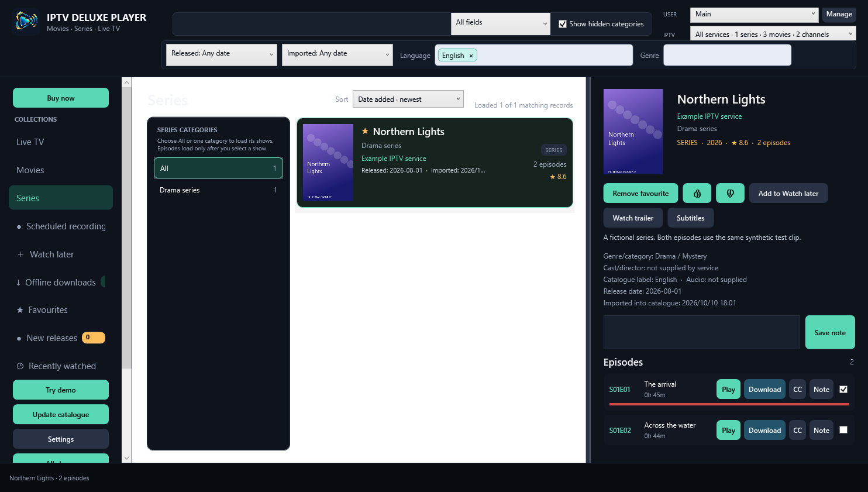868x492 pixels.
Task: Remove the English language filter tag
Action: tap(471, 56)
